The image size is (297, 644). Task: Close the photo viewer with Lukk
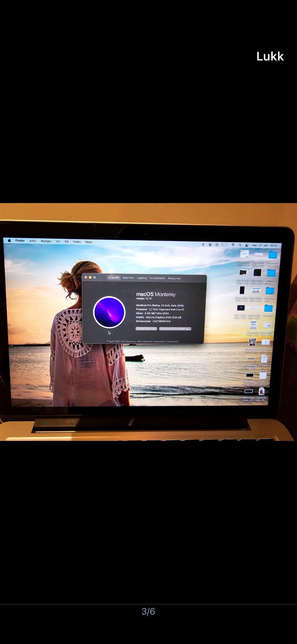270,56
